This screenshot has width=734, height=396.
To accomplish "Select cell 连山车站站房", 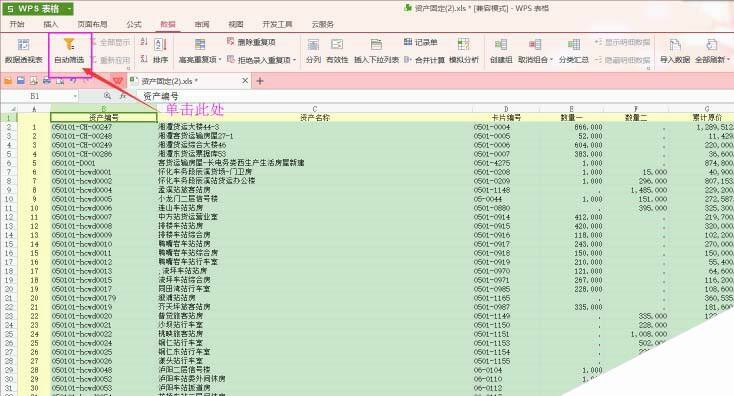I will point(315,208).
